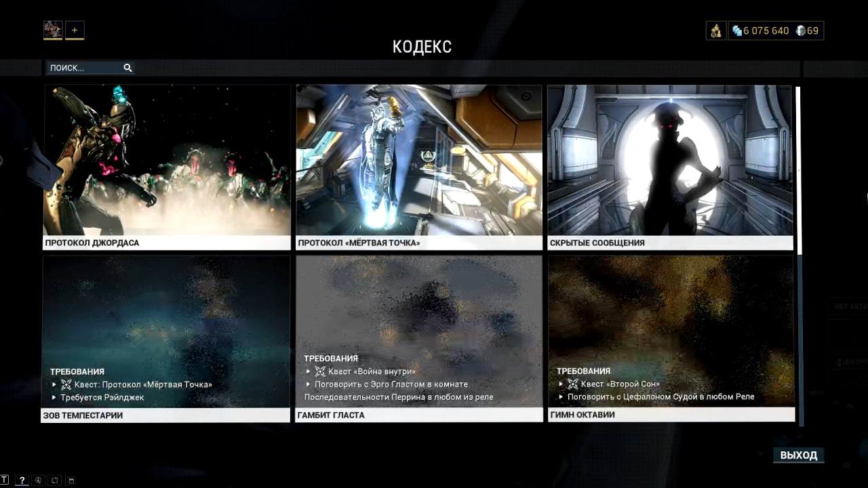Open the player avatar profile icon
This screenshot has height=488, width=868.
pyautogui.click(x=53, y=30)
